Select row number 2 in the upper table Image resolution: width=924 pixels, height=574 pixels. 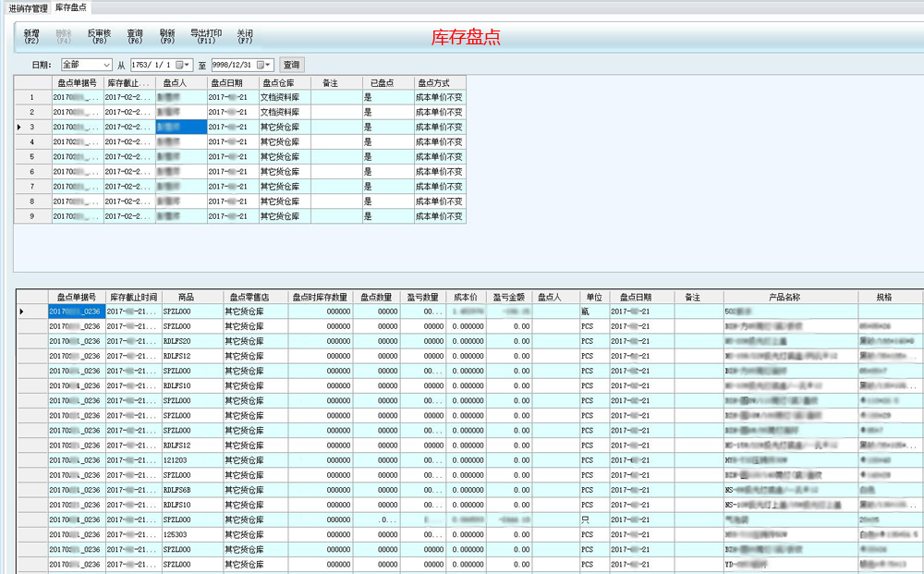tap(31, 112)
